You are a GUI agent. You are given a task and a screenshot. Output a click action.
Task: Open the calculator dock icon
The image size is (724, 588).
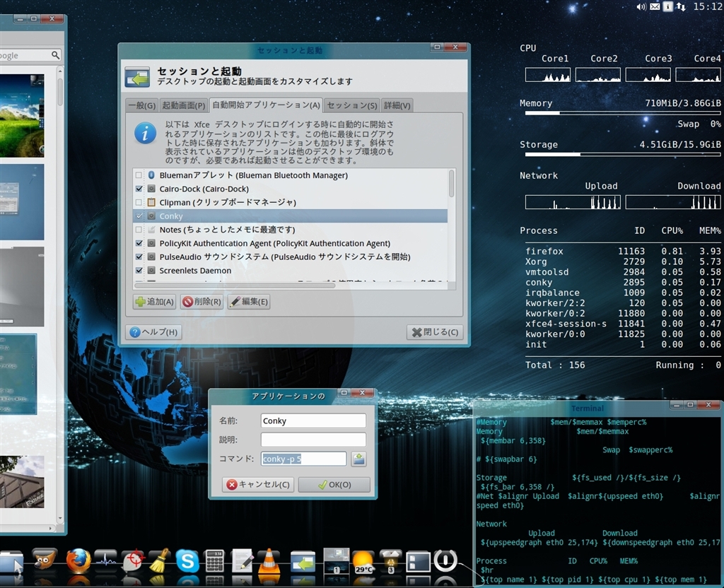(x=214, y=561)
